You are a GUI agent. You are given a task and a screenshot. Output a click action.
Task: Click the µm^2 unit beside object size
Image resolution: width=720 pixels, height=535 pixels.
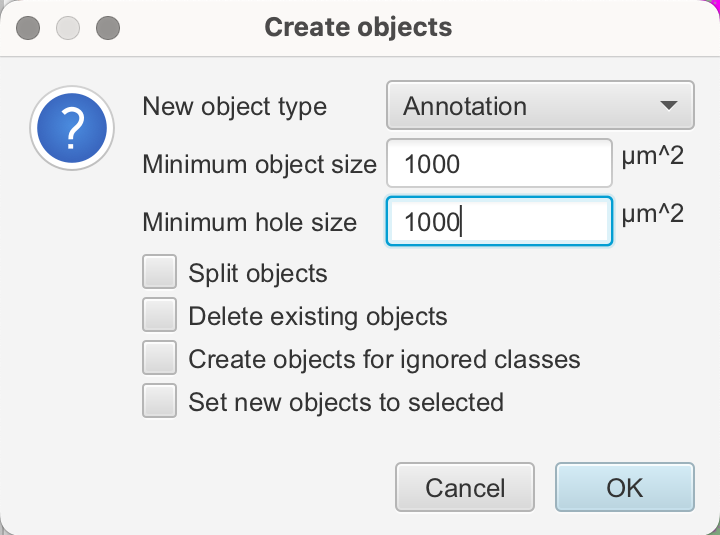click(x=652, y=158)
